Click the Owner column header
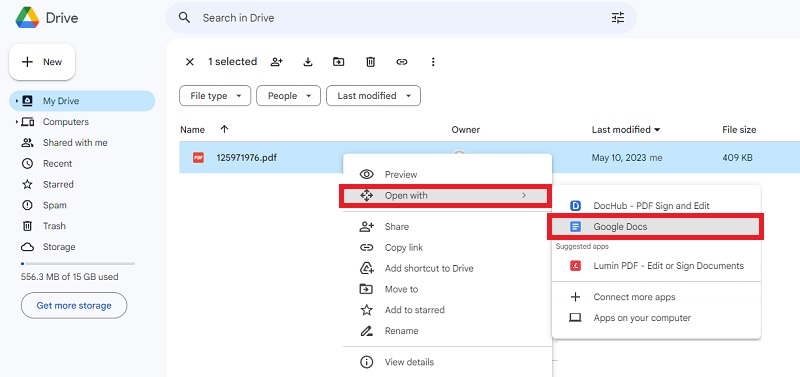800x377 pixels. click(x=465, y=130)
